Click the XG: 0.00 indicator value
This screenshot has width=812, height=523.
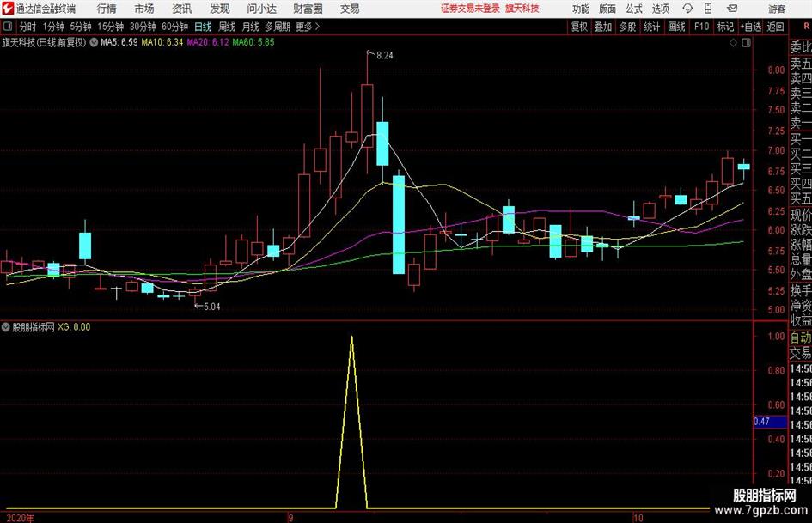(x=74, y=327)
